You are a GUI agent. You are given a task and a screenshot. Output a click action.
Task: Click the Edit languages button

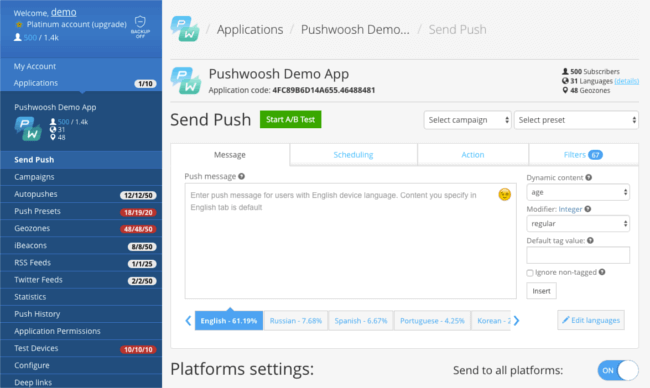591,320
